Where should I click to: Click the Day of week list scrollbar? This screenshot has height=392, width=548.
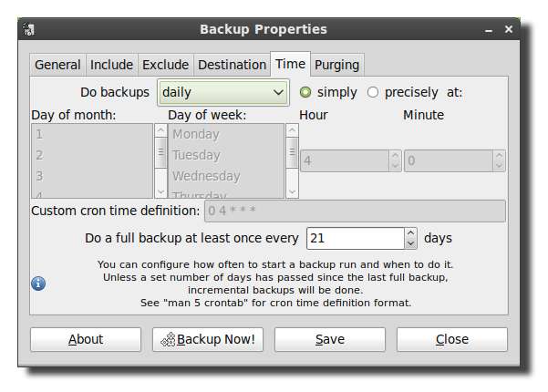292,160
